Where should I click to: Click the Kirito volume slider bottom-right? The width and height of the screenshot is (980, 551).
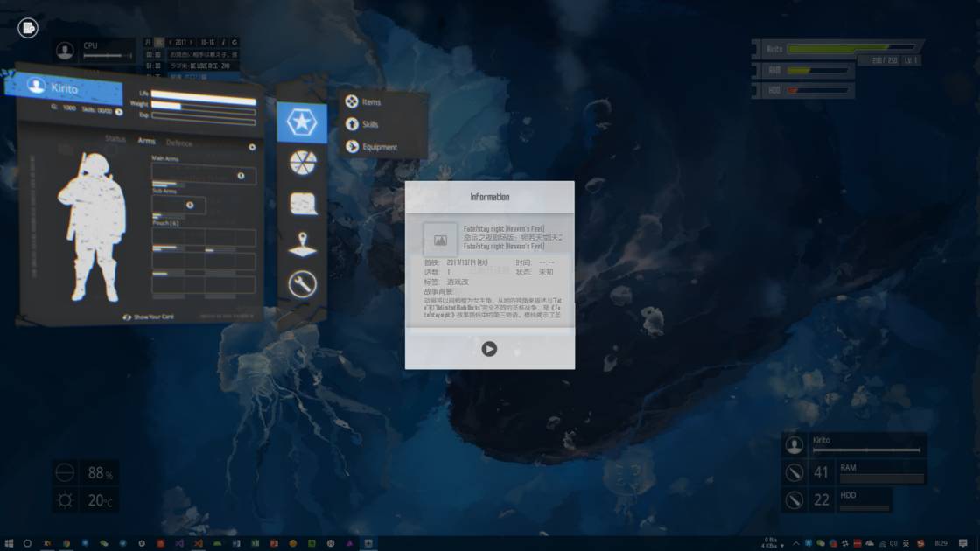(865, 450)
